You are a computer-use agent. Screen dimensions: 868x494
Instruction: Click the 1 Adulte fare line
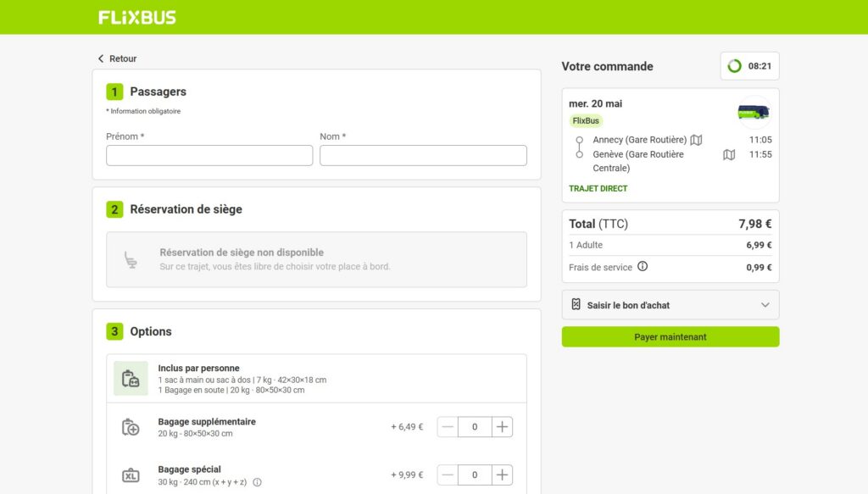coord(670,245)
